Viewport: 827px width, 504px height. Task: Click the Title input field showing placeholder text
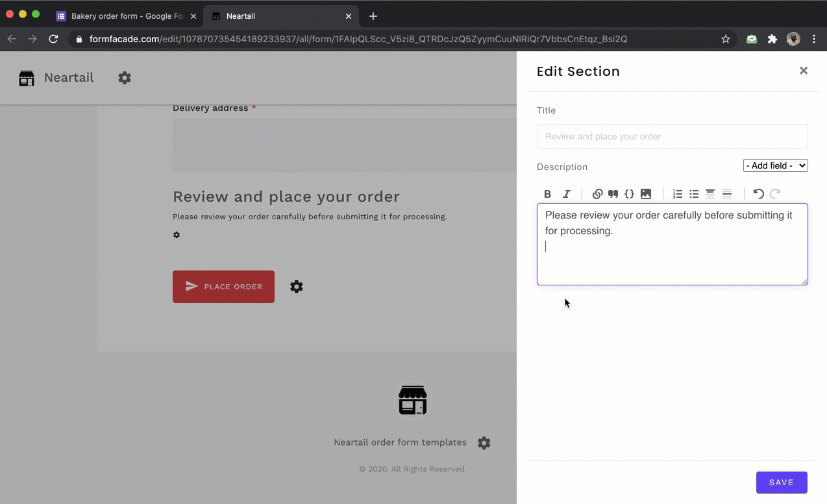point(672,136)
